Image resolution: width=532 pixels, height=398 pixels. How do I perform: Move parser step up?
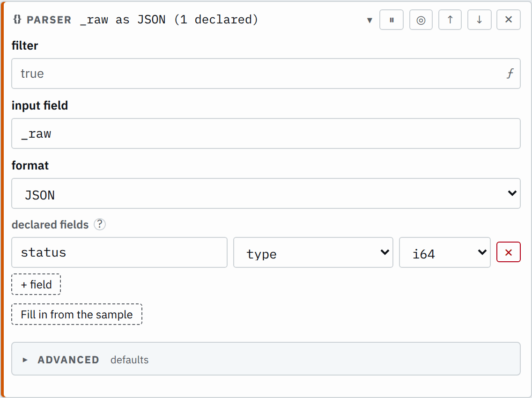point(450,20)
